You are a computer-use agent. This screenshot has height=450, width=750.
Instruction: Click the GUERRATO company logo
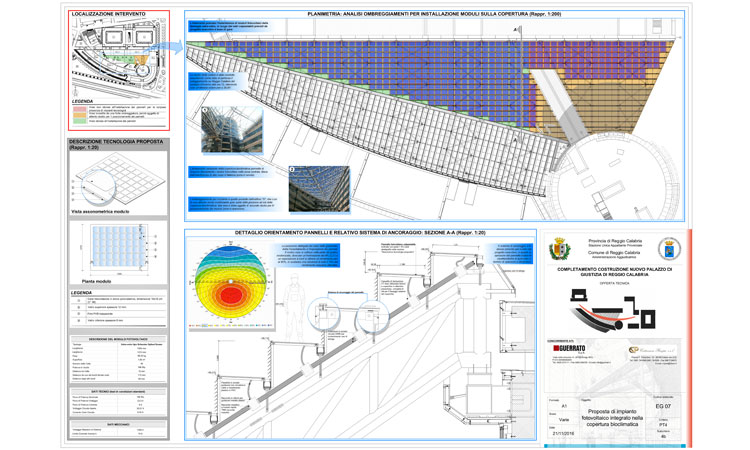coord(569,349)
